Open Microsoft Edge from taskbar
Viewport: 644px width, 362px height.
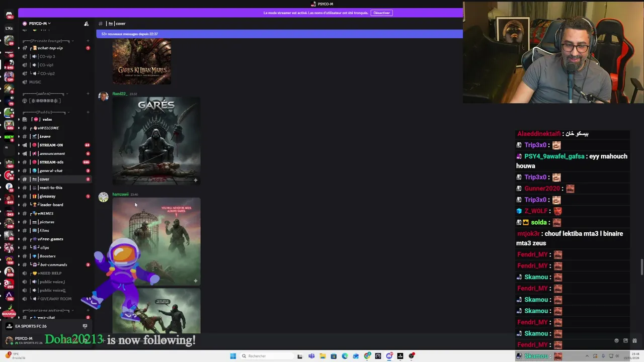click(345, 356)
